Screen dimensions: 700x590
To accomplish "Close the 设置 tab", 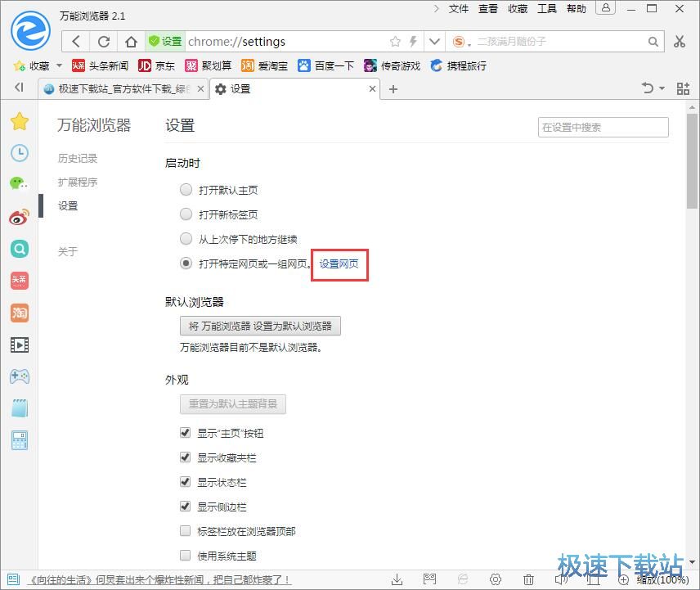I will (x=372, y=89).
